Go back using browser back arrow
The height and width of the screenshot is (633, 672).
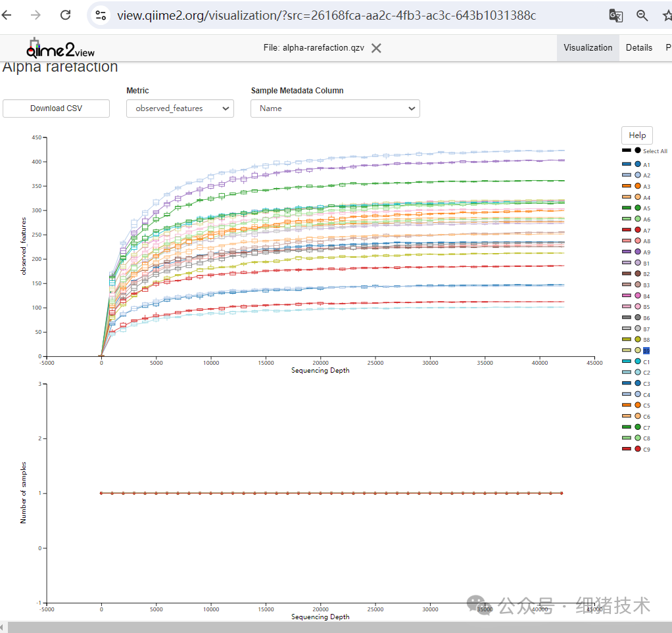click(x=7, y=15)
